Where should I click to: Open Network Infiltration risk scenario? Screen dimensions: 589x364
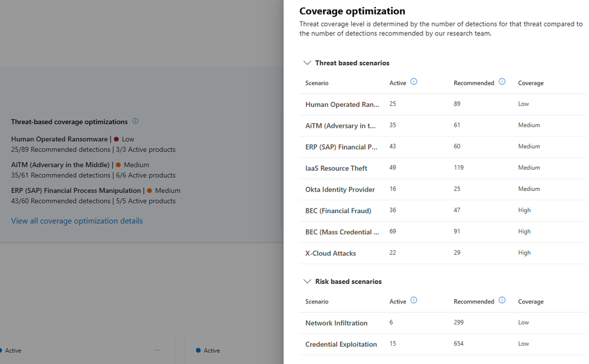(336, 323)
